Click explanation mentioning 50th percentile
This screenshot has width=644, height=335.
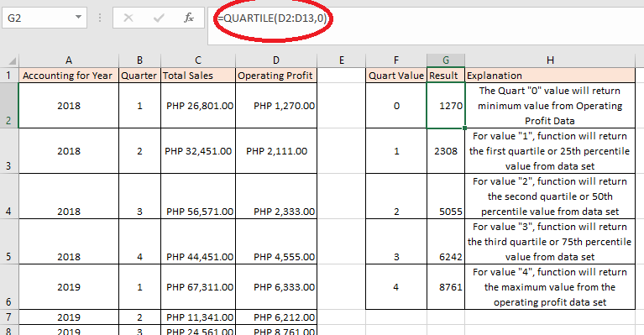click(550, 196)
